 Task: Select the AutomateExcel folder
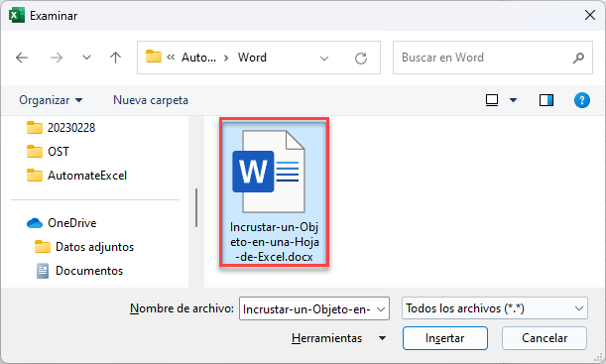tap(76, 176)
